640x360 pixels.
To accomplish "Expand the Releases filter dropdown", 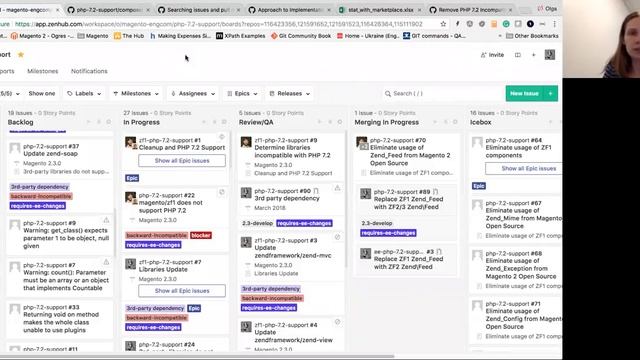I will 289,93.
